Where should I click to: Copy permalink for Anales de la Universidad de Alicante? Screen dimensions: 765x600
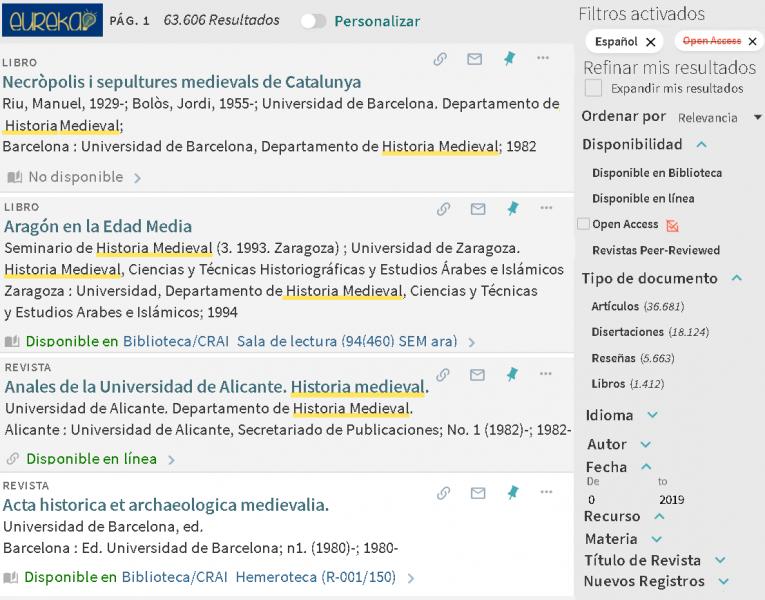443,375
